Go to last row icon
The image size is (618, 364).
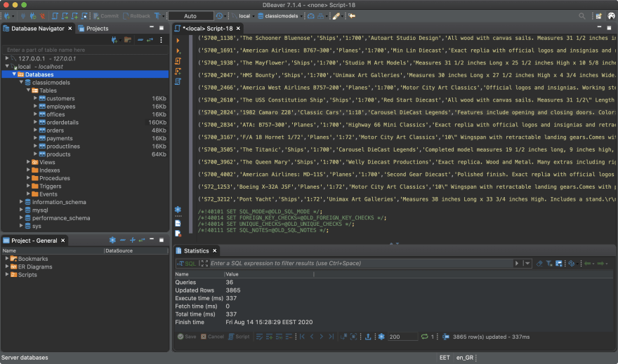331,337
